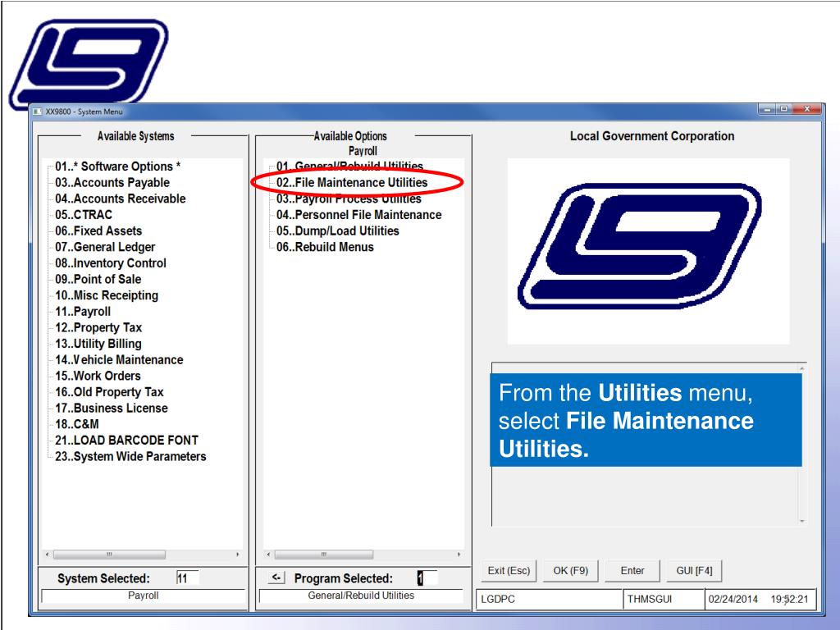Choose 18..C&M from systems list
The width and height of the screenshot is (840, 630).
coord(76,424)
